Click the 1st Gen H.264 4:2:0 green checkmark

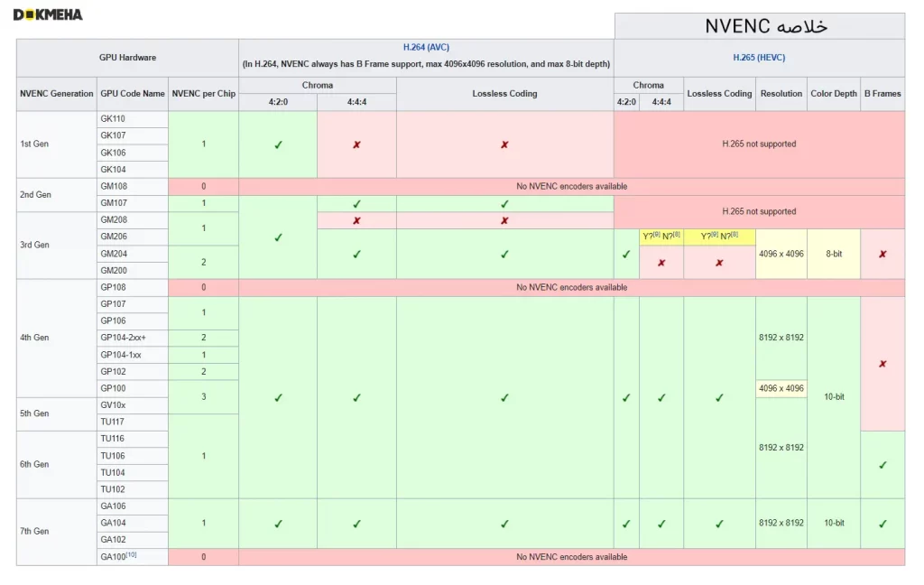pos(278,144)
